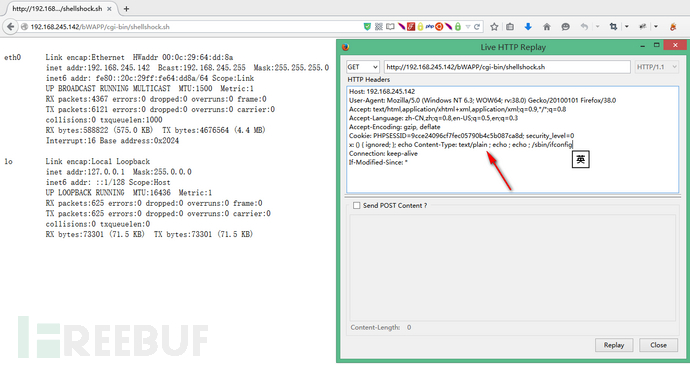
Task: Click the Firebug-style icon at toolbar end
Action: (673, 27)
